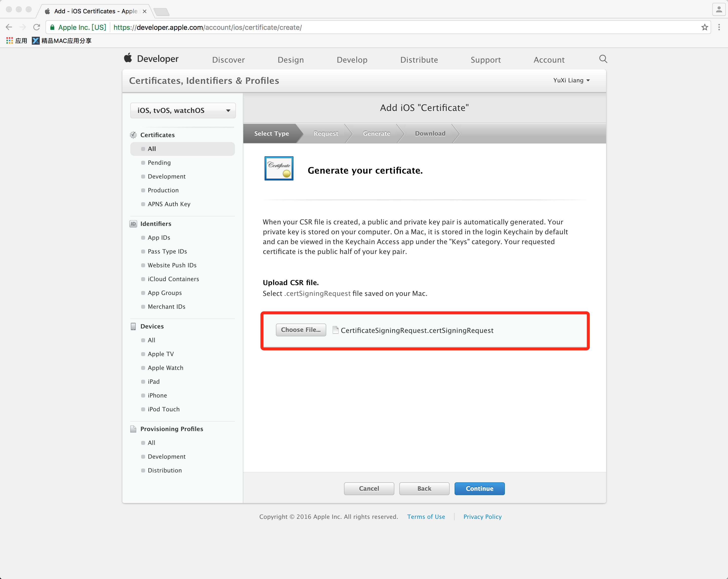Click the blue Continue button

479,489
